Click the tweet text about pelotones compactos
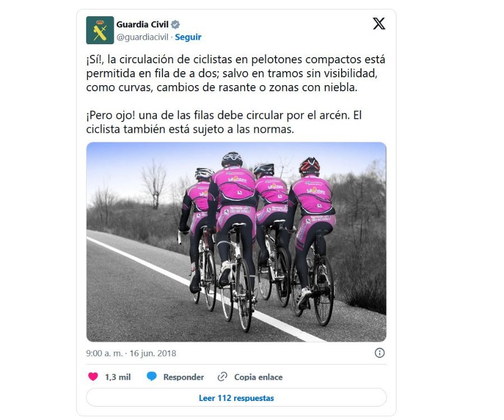 pyautogui.click(x=236, y=73)
